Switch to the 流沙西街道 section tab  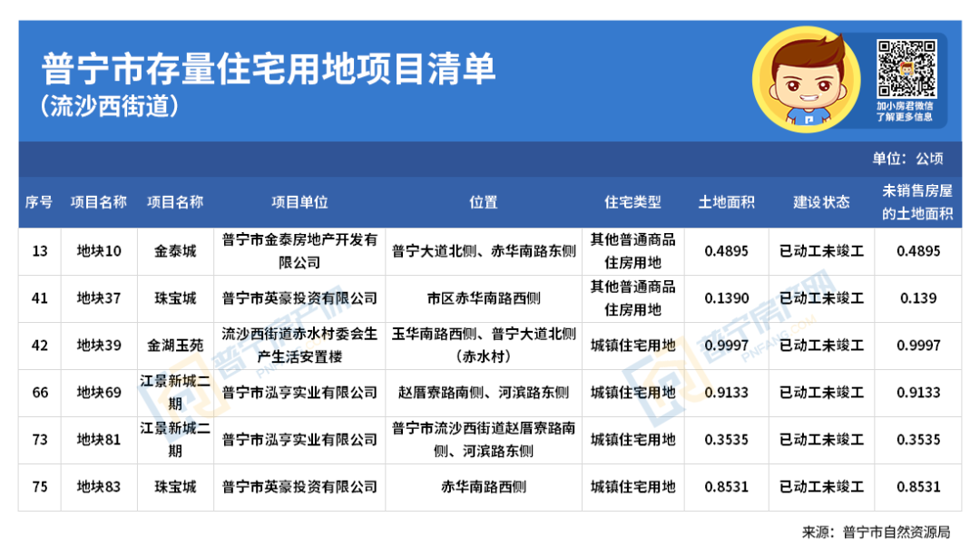point(109,107)
